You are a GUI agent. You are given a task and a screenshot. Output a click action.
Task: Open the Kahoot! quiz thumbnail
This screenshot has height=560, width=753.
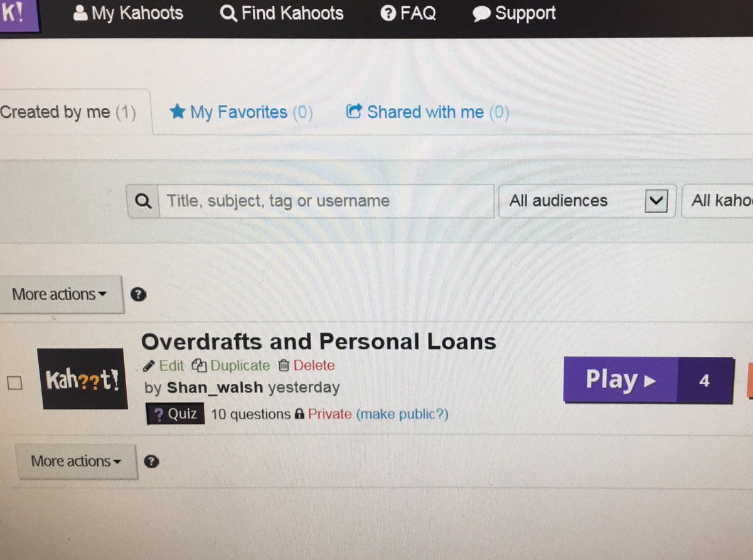[x=81, y=379]
